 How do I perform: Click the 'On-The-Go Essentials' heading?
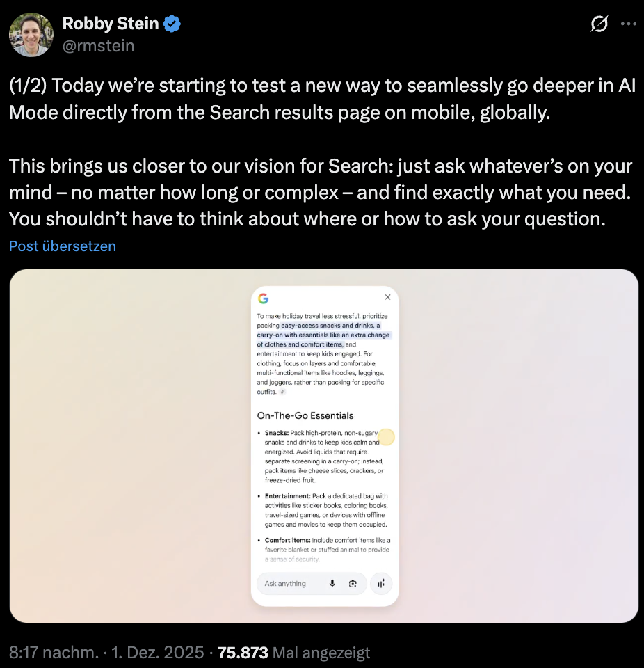[305, 415]
